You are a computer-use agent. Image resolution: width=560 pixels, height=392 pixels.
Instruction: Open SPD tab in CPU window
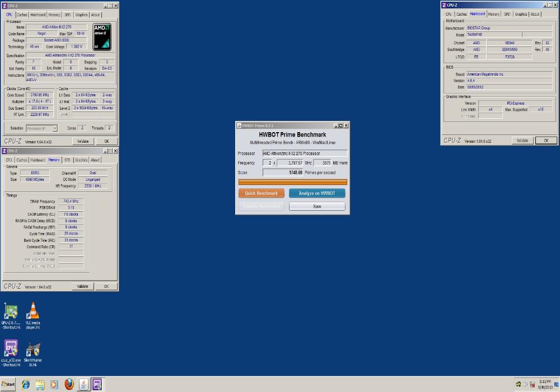[x=68, y=15]
